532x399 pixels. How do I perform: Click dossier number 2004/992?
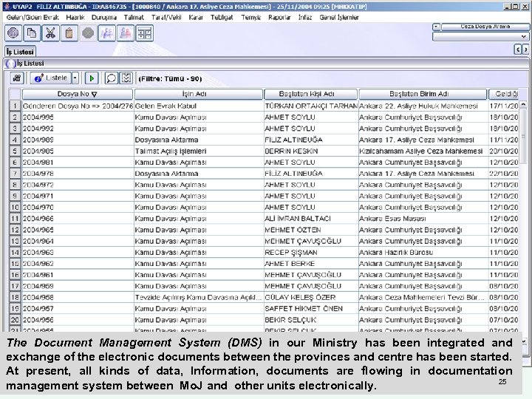(x=78, y=129)
